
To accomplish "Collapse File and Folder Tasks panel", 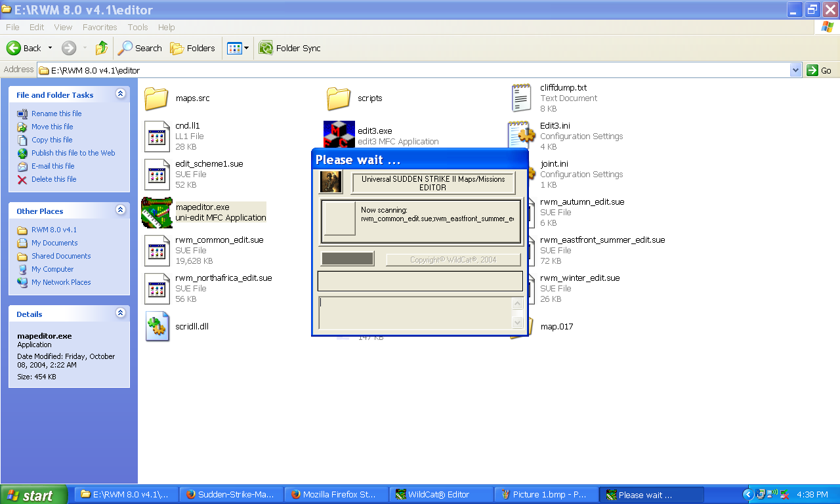I will 120,94.
